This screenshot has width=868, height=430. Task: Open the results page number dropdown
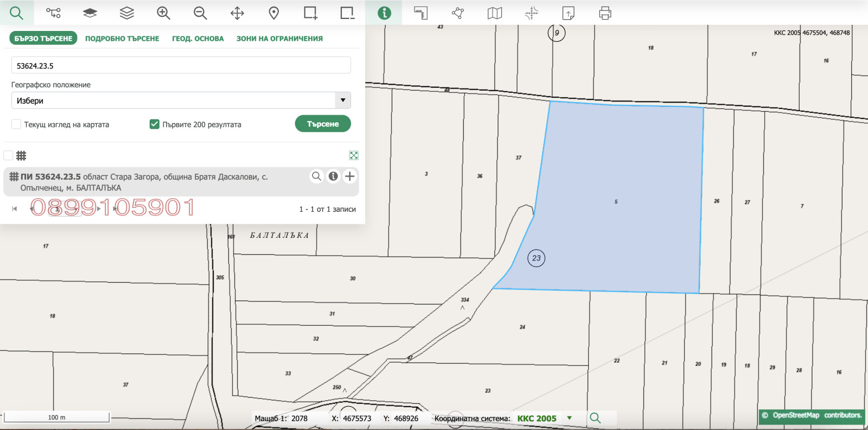pyautogui.click(x=65, y=209)
